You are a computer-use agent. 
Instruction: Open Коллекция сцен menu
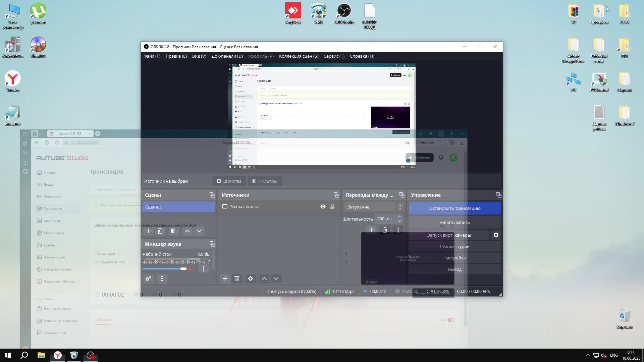pyautogui.click(x=299, y=56)
